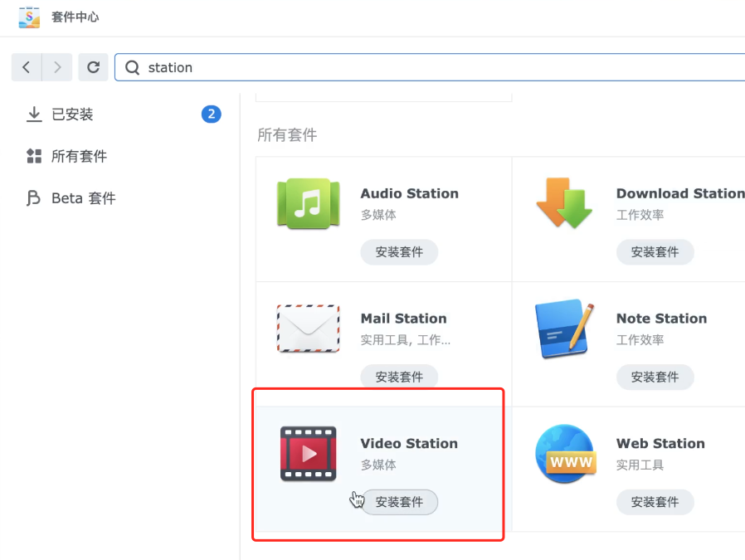This screenshot has width=745, height=560.
Task: Click 安装套件 under Web Station
Action: [656, 502]
